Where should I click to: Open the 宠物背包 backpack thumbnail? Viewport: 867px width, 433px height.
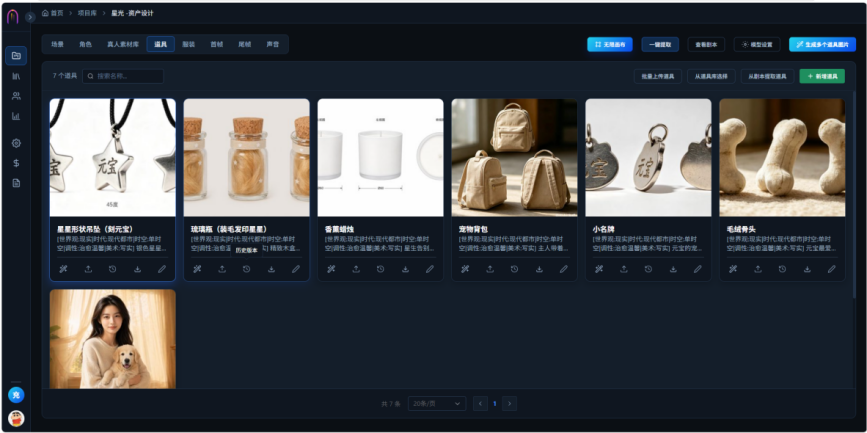coord(514,158)
